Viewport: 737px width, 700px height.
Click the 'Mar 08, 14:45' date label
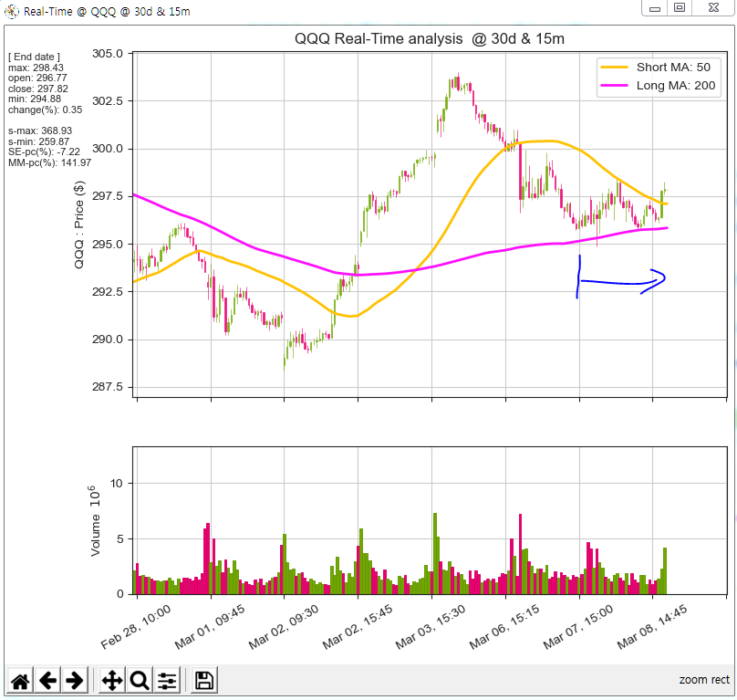(x=652, y=628)
